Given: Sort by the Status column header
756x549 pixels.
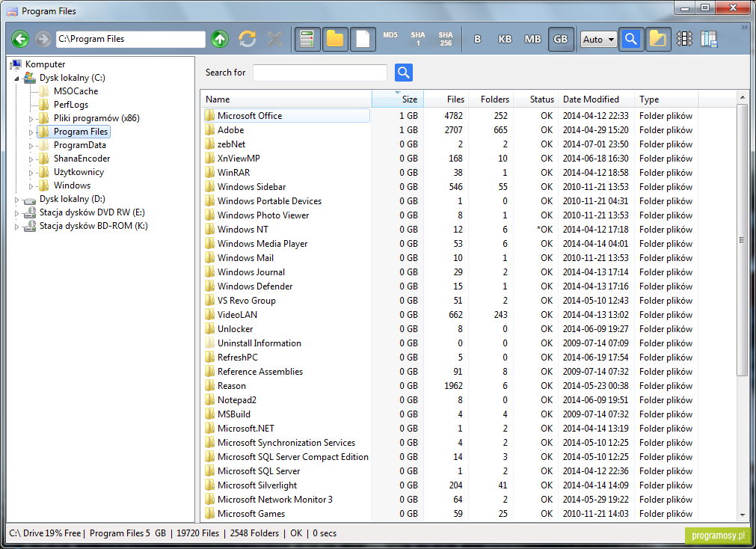Looking at the screenshot, I should pos(536,99).
